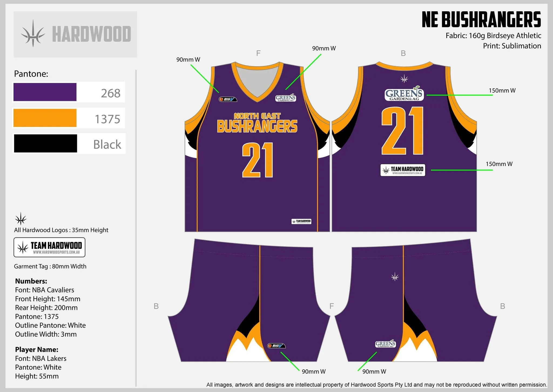Screen dimensions: 553x392
Task: Click 'Pantone: 1375' under Numbers
Action: (x=37, y=317)
